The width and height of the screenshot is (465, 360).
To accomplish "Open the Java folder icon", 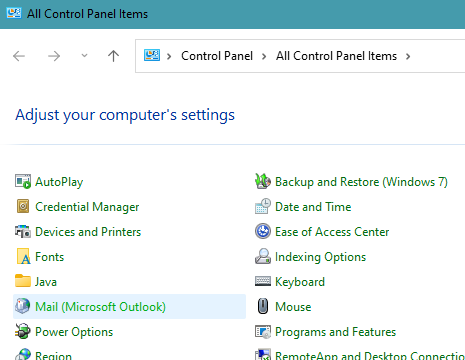I will click(23, 281).
